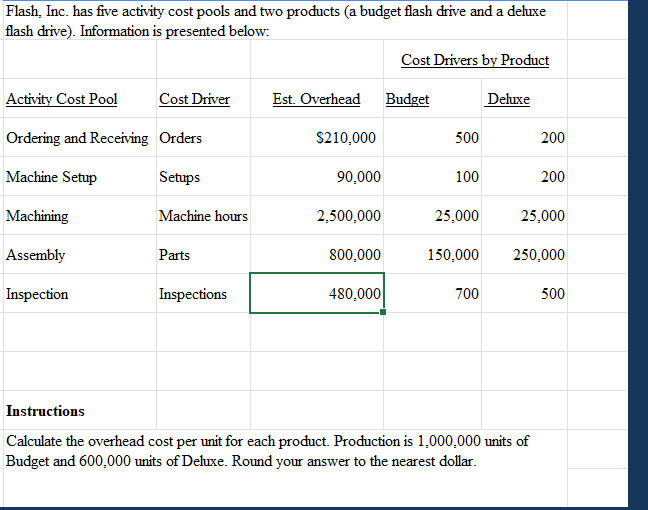Select Deluxe setups value 200
The width and height of the screenshot is (648, 510).
[x=524, y=176]
